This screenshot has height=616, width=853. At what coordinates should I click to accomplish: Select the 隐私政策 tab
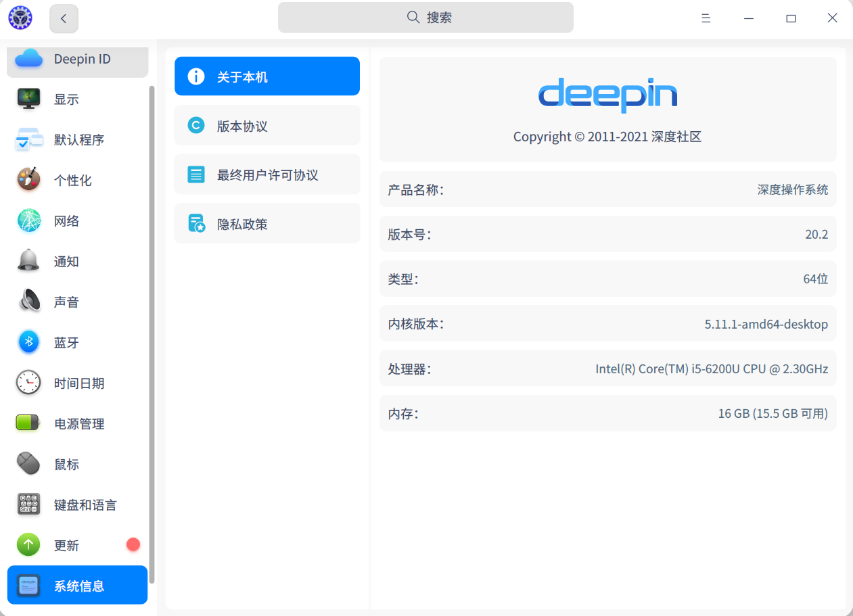267,223
